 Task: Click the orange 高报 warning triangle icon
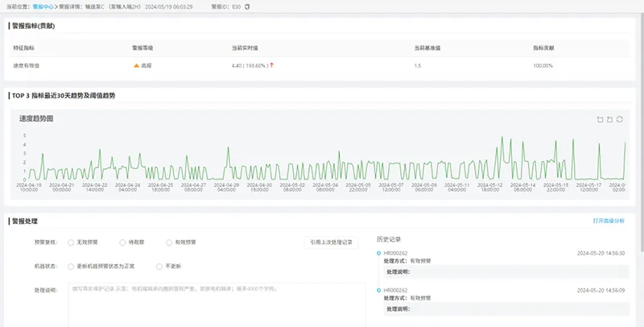pos(137,65)
